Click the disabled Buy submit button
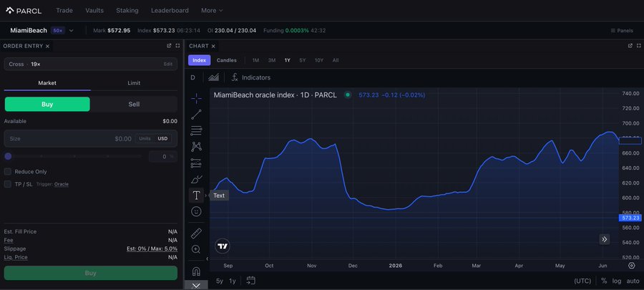 point(91,273)
